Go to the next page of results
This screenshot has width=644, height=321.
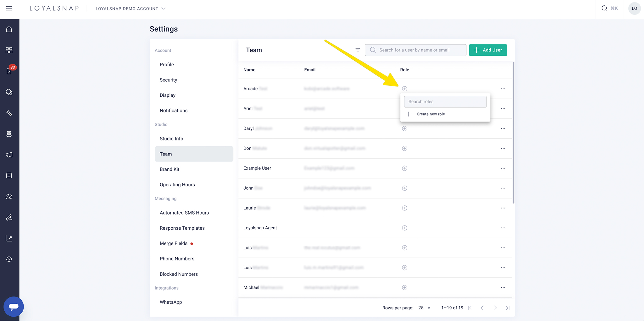pyautogui.click(x=495, y=308)
